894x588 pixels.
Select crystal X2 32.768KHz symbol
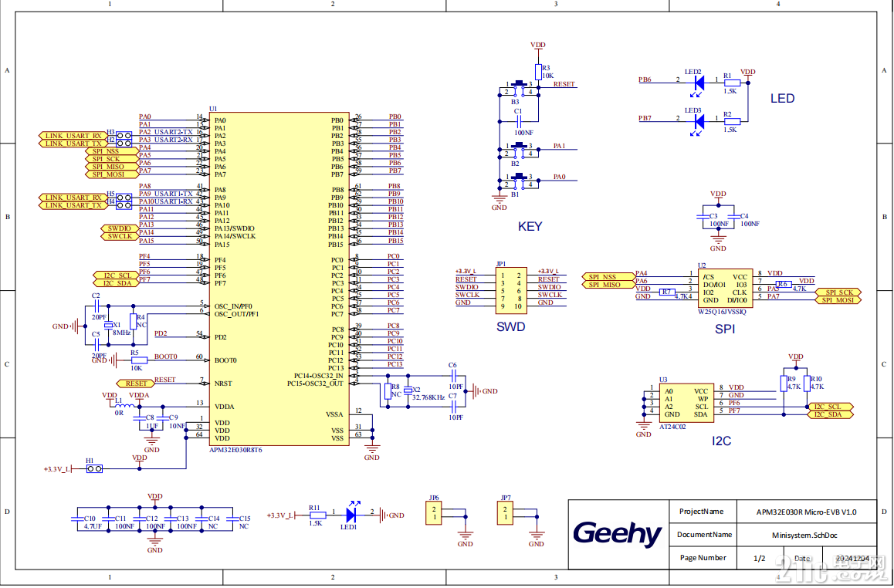pos(408,390)
